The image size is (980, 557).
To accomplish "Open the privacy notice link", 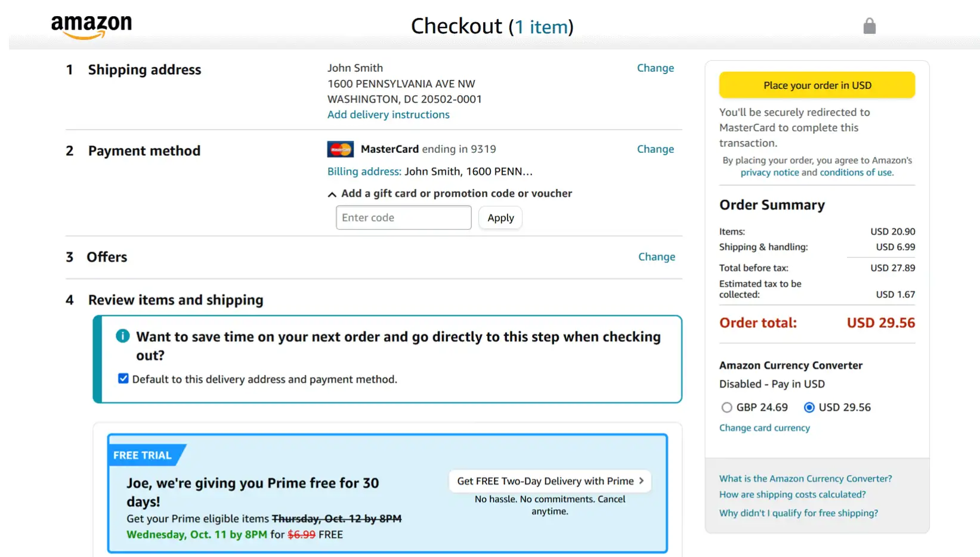I will pyautogui.click(x=769, y=173).
